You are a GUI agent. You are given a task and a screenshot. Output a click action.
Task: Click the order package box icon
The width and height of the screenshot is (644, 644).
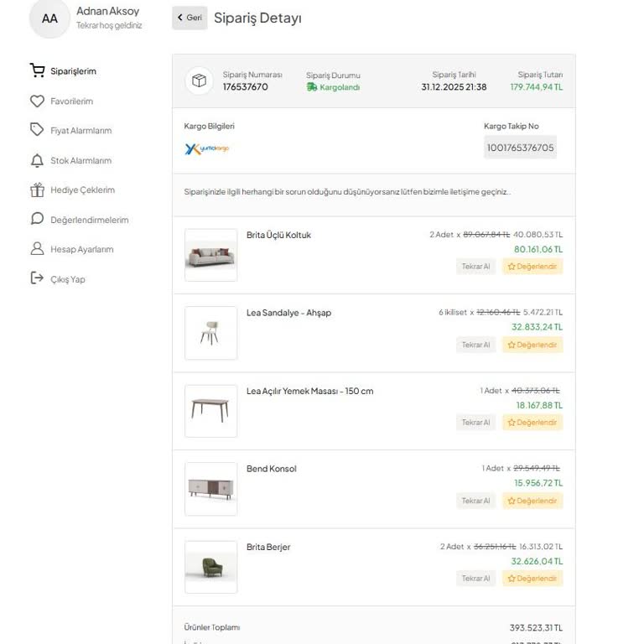coord(200,80)
